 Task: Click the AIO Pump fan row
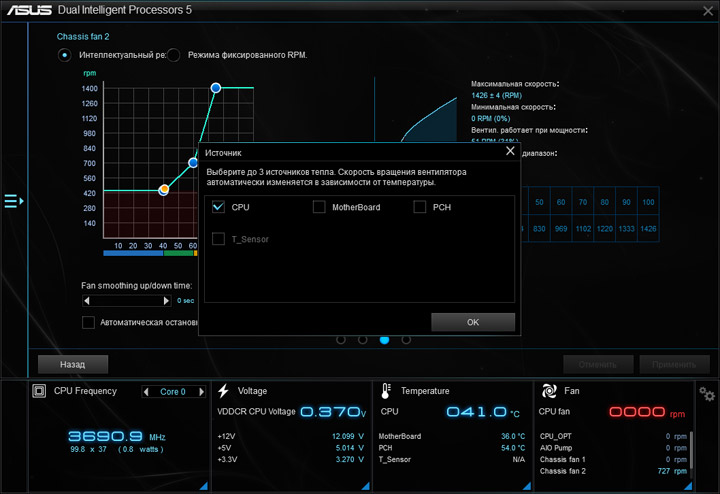tap(613, 448)
